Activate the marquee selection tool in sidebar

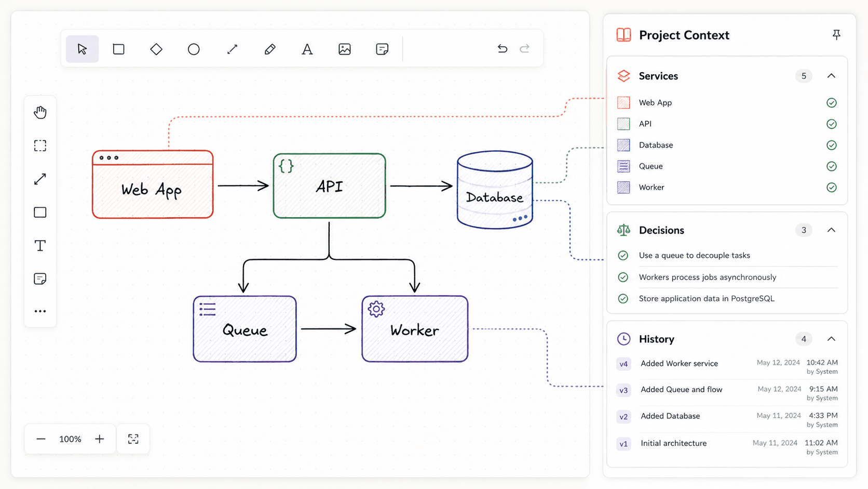click(40, 146)
